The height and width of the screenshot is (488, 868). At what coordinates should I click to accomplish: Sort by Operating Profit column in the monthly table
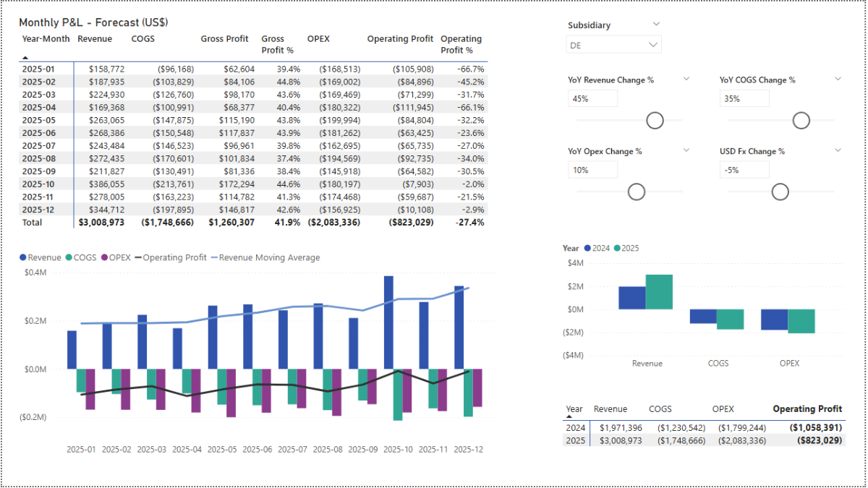coord(400,39)
